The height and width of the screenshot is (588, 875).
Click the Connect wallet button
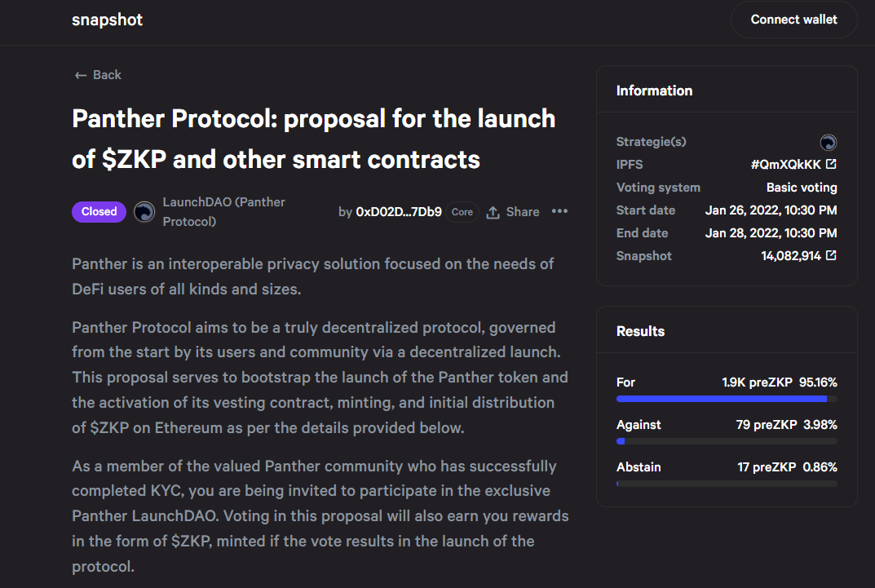pos(793,20)
